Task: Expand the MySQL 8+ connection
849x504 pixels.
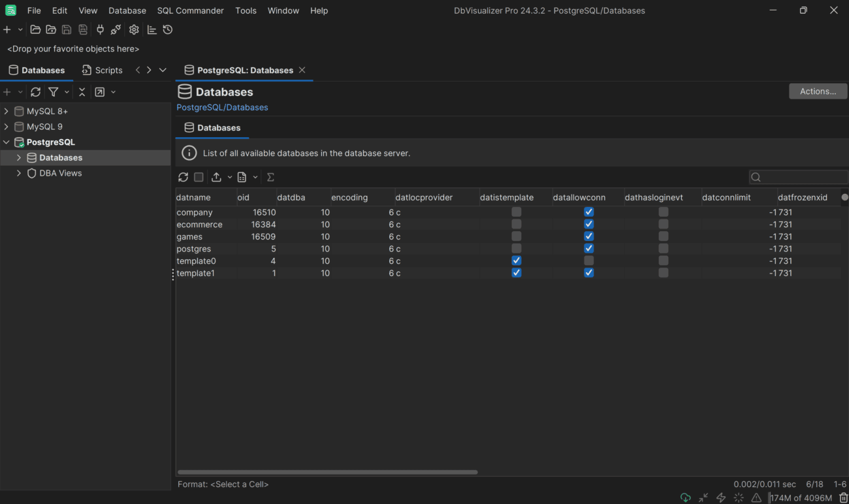Action: 7,111
